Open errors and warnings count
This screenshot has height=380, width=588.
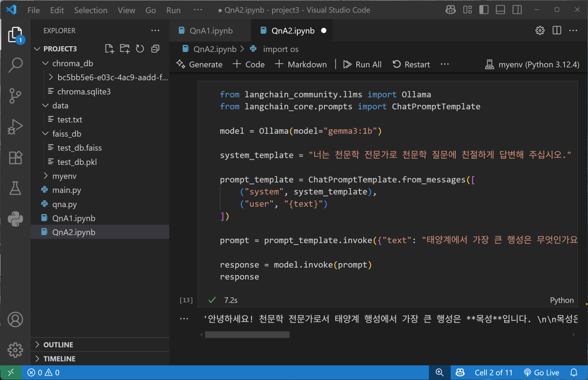[x=43, y=372]
